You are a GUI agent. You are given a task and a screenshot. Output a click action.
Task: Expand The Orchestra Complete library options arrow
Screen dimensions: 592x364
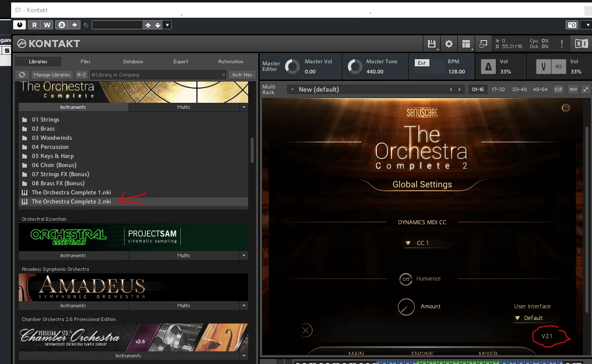[x=244, y=107]
